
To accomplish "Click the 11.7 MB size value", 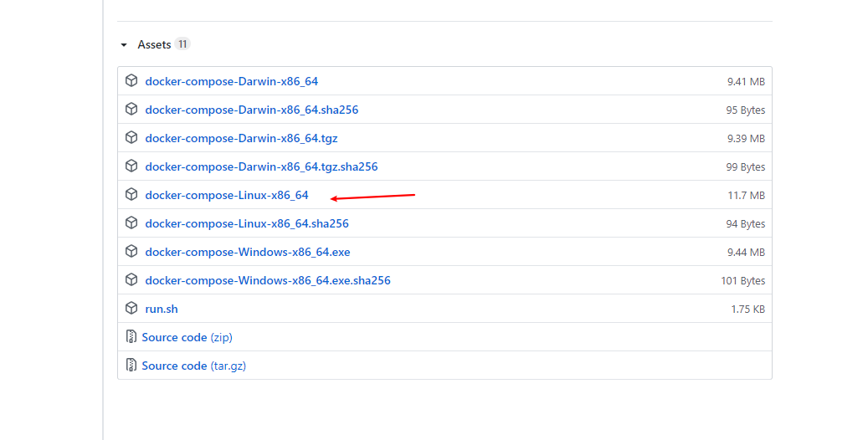I will coord(747,196).
